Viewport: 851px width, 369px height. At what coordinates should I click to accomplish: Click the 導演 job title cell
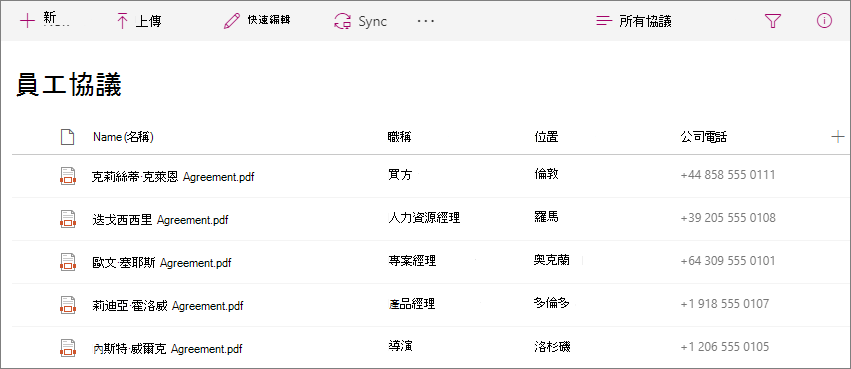[400, 346]
